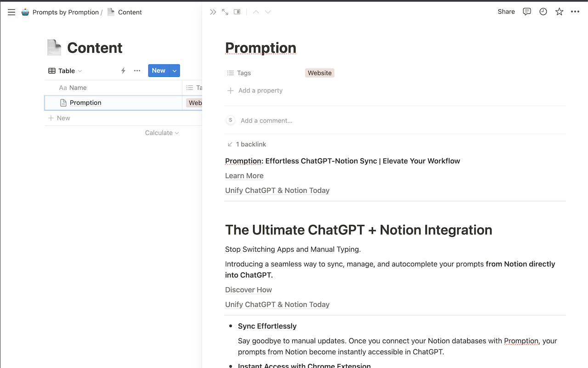
Task: Click the large Content page icon
Action: pyautogui.click(x=54, y=47)
